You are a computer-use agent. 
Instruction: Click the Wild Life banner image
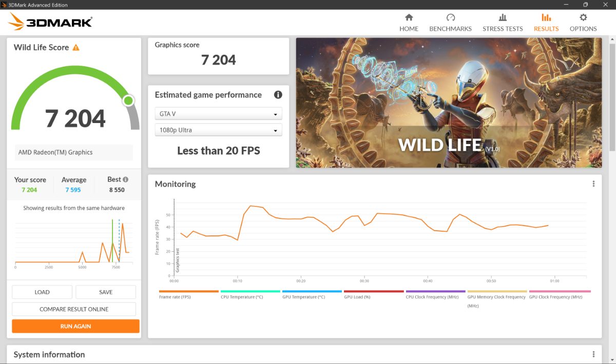[449, 103]
